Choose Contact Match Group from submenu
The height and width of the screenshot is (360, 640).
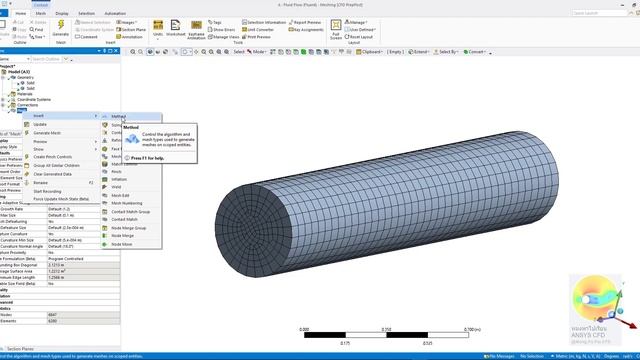pyautogui.click(x=131, y=212)
